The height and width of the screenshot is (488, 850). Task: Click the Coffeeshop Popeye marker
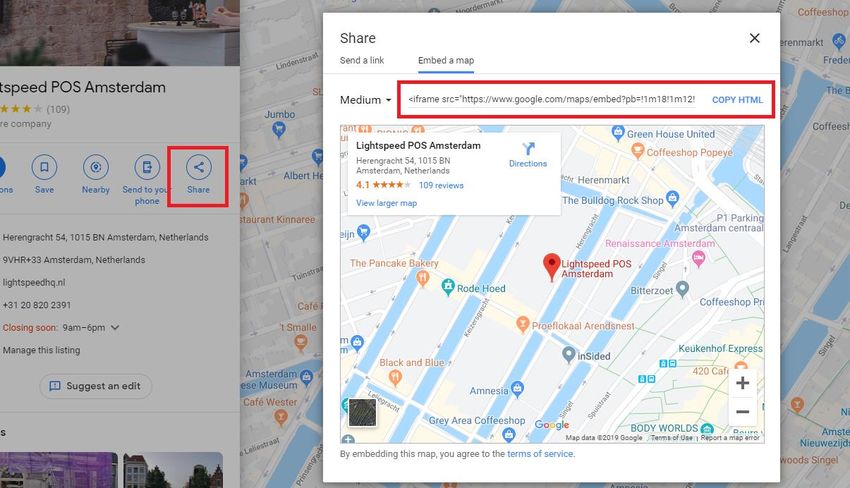point(638,150)
